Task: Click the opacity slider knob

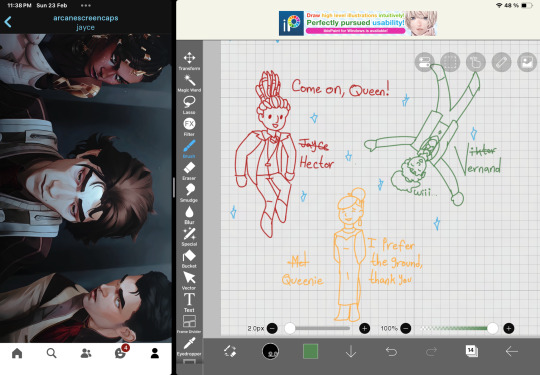Action: point(492,329)
